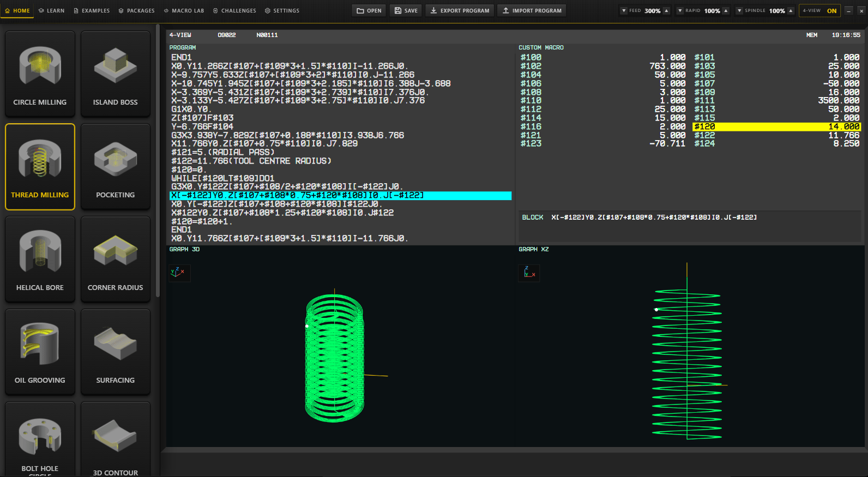Screen dimensions: 868x477
Task: Select highlighted macro variable #120
Action: (776, 126)
